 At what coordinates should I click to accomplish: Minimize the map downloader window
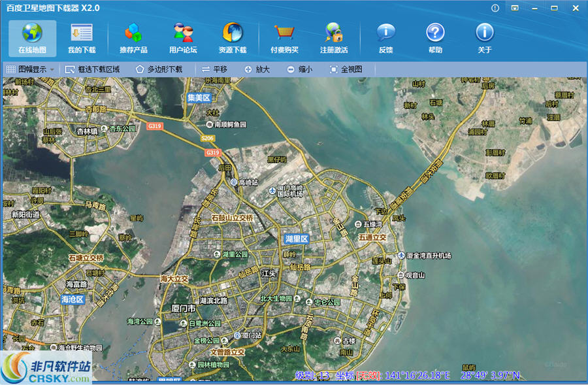pyautogui.click(x=534, y=8)
